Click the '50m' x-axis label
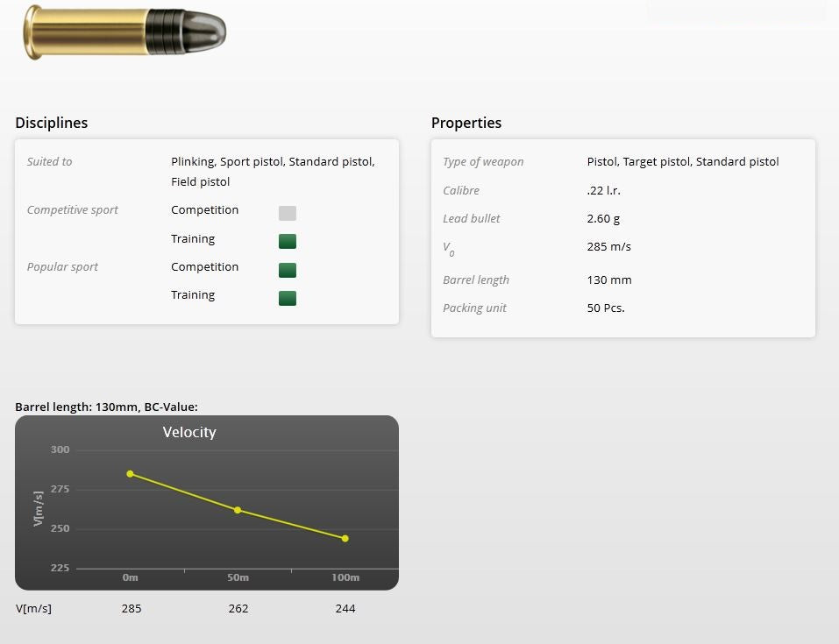The width and height of the screenshot is (839, 644). click(x=238, y=577)
